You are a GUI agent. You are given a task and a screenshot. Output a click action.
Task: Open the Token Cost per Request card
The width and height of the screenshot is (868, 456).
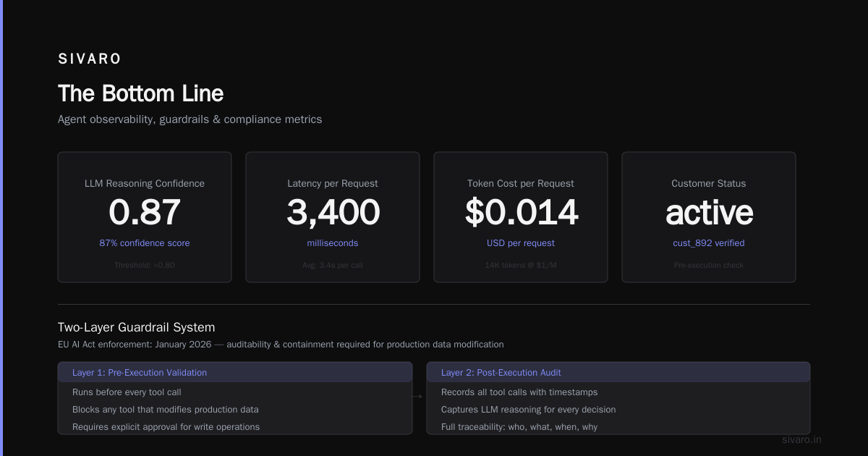pyautogui.click(x=521, y=216)
